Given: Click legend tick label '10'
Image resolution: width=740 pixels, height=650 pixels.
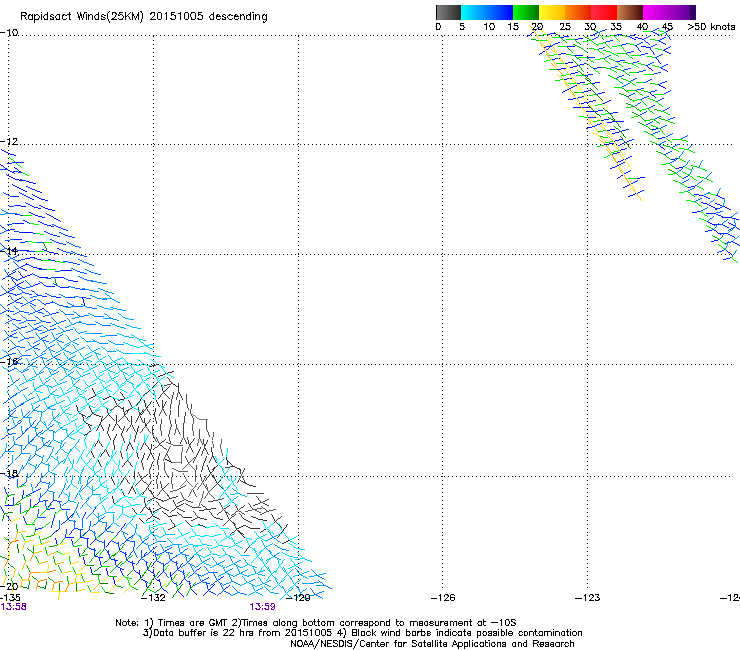Looking at the screenshot, I should click(x=489, y=27).
